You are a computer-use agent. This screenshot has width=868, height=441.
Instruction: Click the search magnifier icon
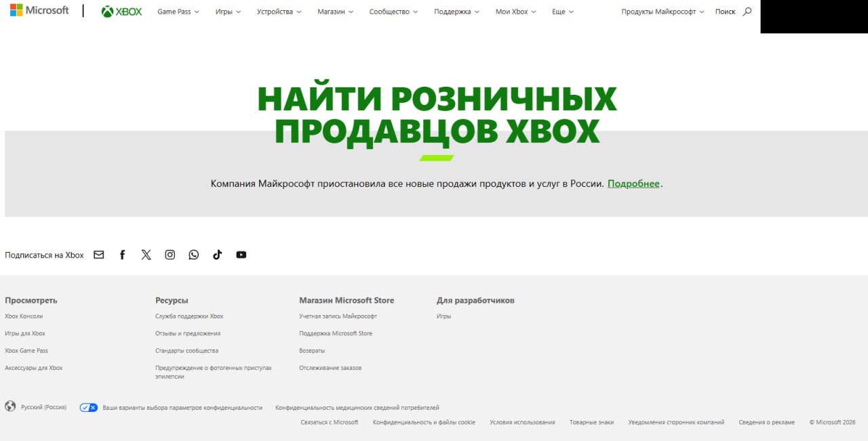click(747, 12)
